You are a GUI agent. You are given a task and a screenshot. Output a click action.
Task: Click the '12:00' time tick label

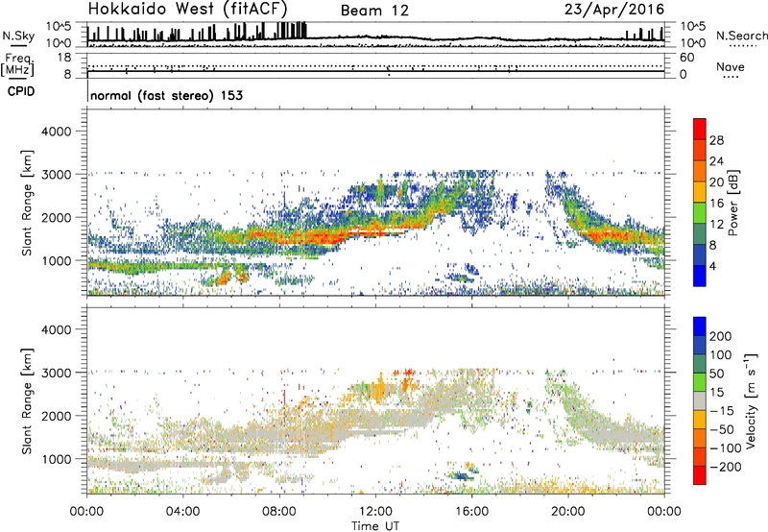coord(375,512)
